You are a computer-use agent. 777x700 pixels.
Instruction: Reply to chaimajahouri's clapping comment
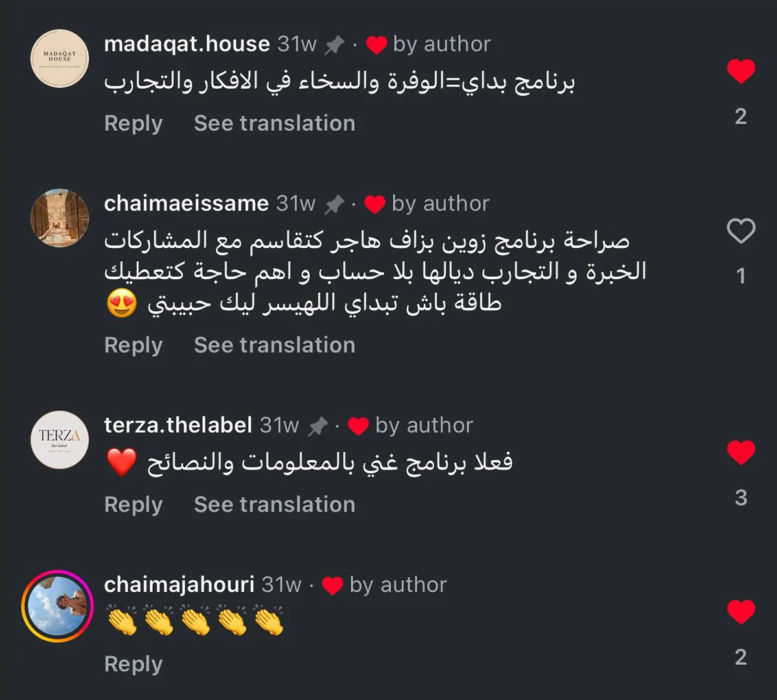133,664
